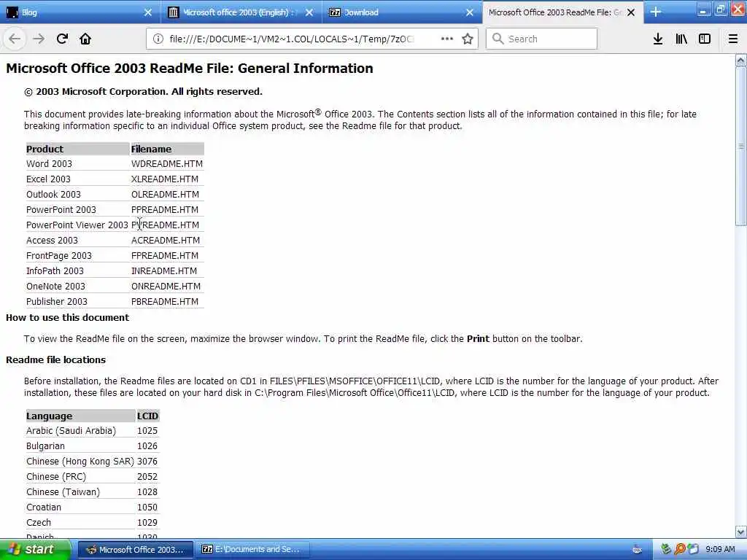Click How to use this document heading

pyautogui.click(x=67, y=318)
